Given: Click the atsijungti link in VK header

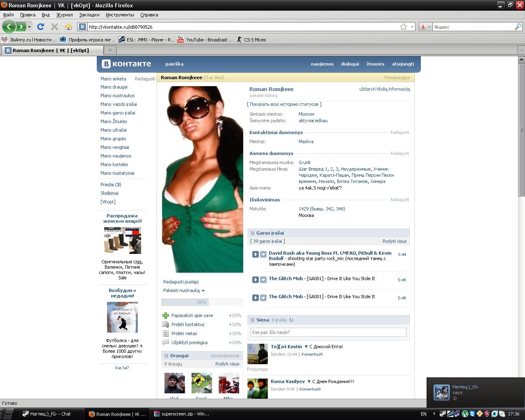Looking at the screenshot, I should [x=403, y=64].
